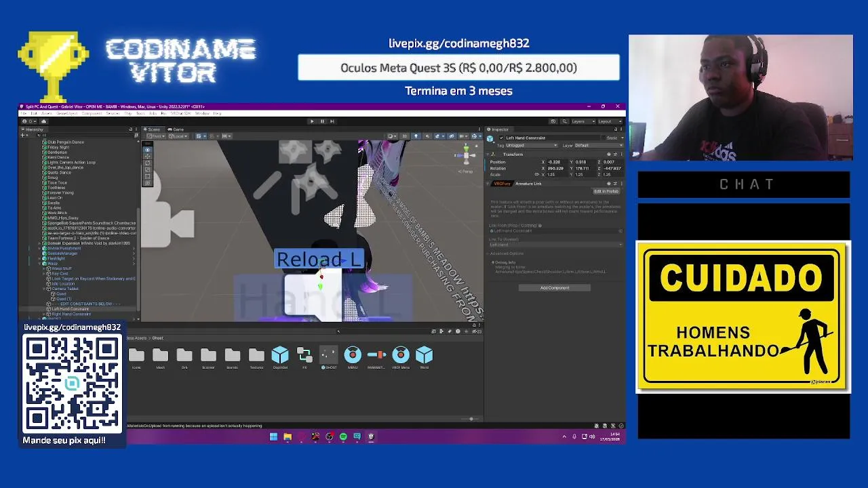The image size is (868, 488).
Task: Toggle Persp projection label under gizmo
Action: pos(465,171)
